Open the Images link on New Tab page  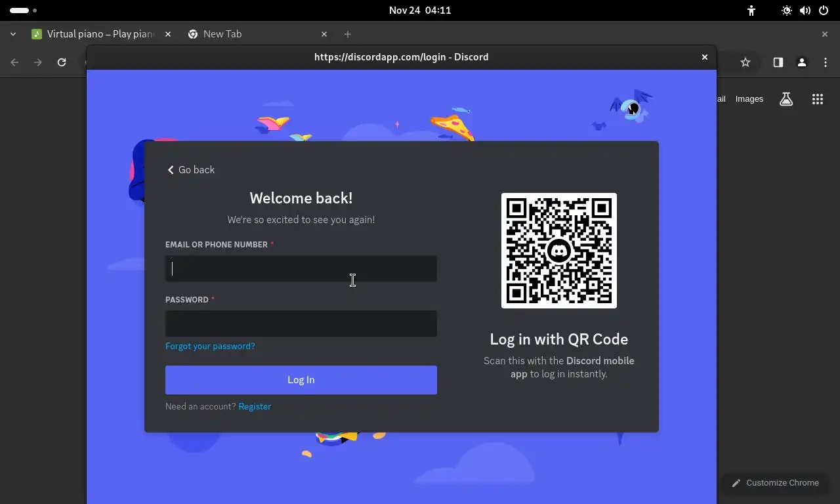[749, 99]
